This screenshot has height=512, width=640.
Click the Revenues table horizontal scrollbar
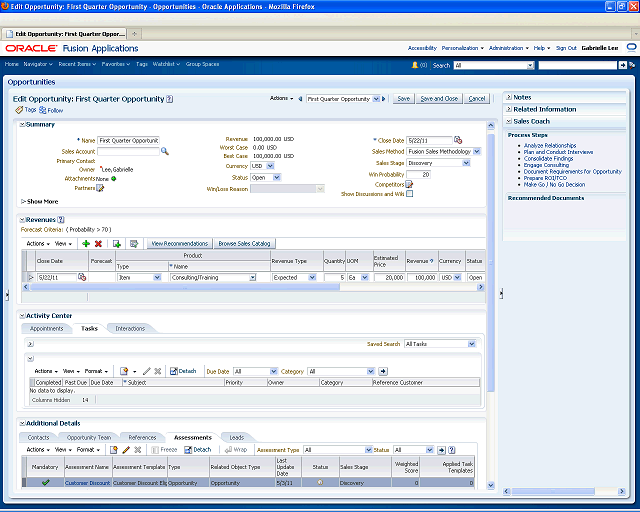tap(184, 287)
